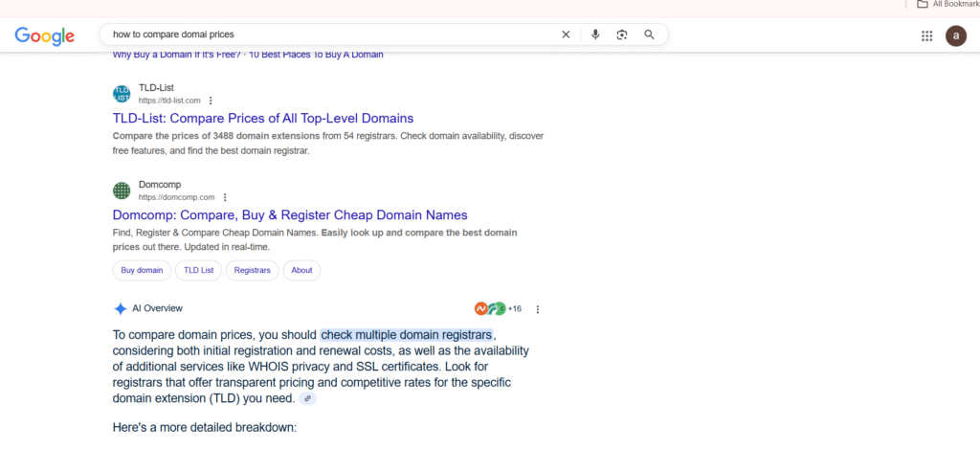Open the "Why Buy a Domain If It's Free?" link

[x=176, y=55]
